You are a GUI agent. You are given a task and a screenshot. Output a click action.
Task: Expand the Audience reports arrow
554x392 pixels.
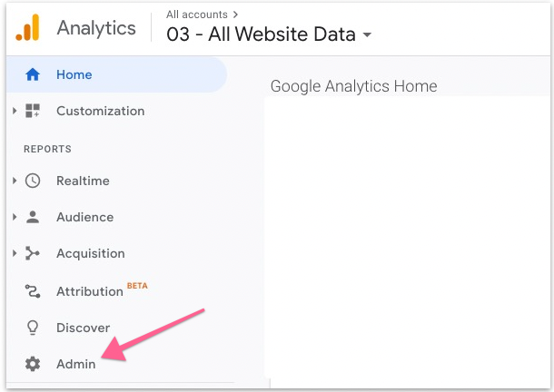click(15, 217)
